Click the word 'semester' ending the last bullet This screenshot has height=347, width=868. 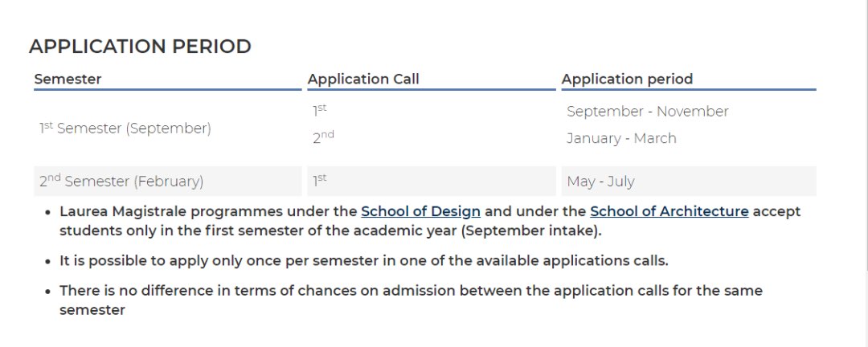(92, 310)
